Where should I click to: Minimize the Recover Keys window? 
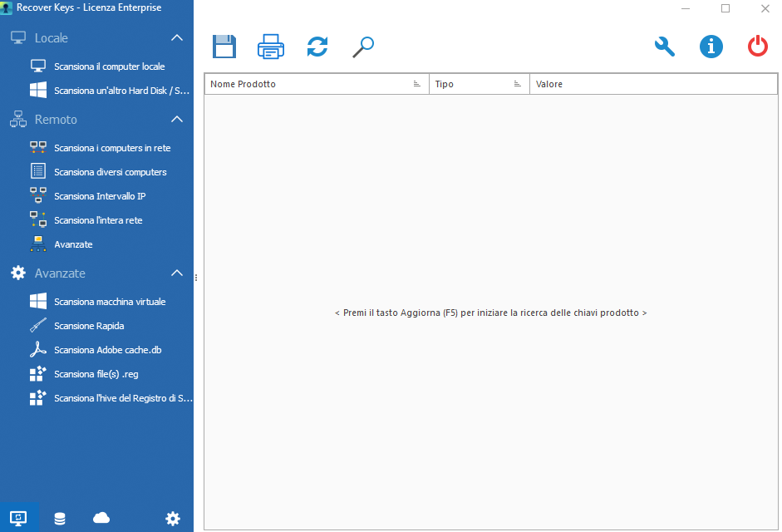(686, 8)
